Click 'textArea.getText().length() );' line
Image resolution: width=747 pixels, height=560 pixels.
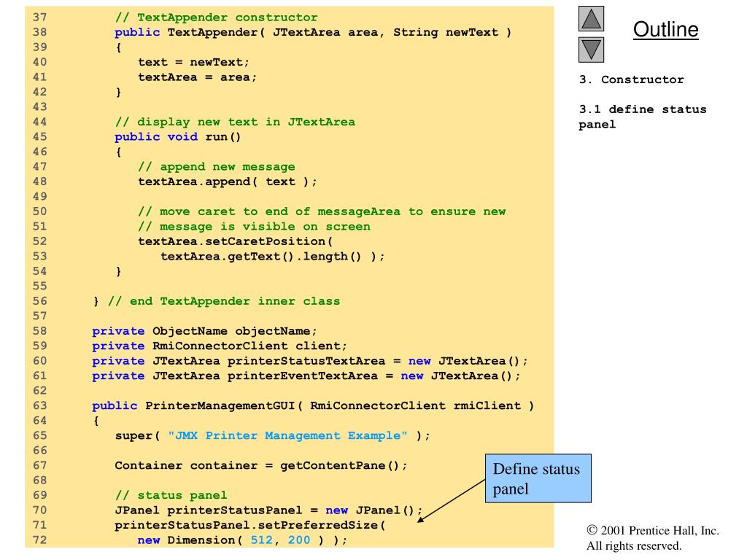click(273, 257)
